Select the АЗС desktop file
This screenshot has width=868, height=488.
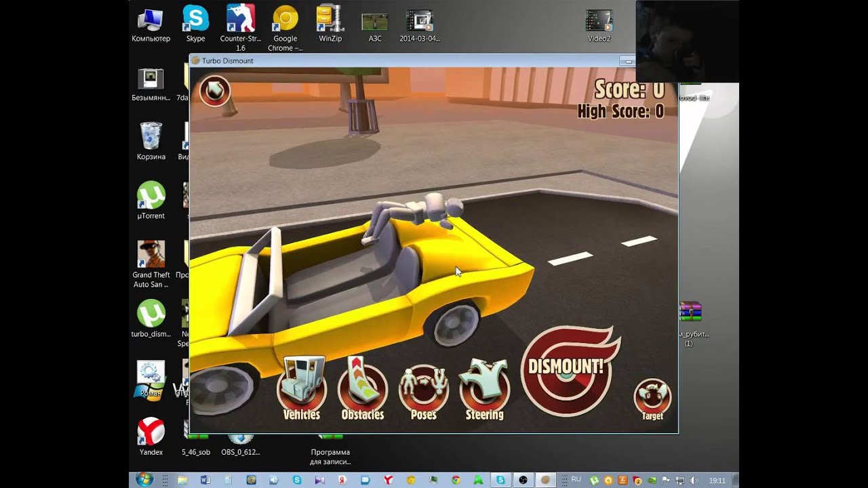(375, 26)
